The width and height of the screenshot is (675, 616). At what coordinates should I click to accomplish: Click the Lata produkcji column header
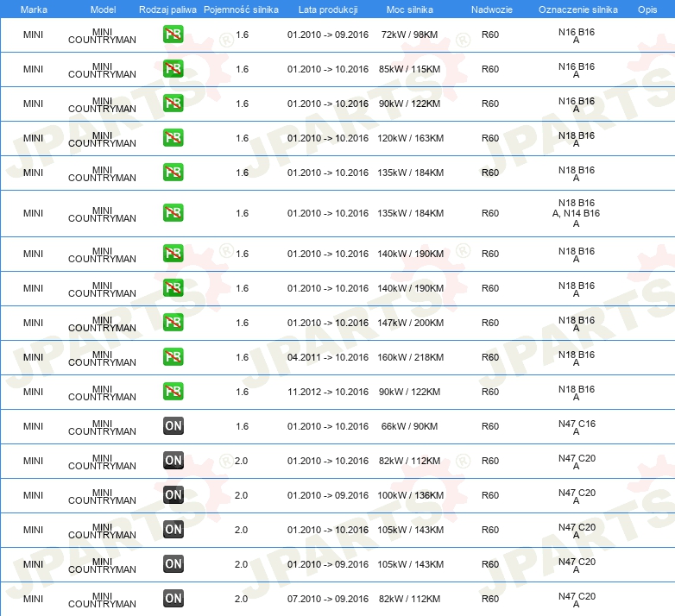[328, 9]
